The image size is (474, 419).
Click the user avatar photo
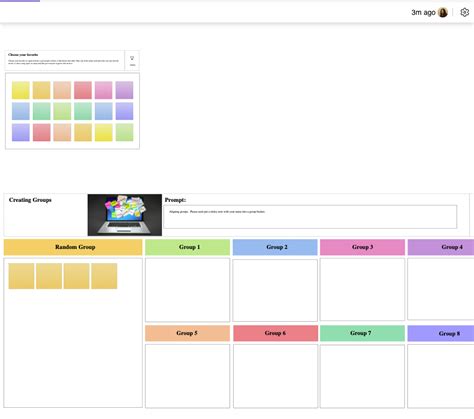coord(443,12)
